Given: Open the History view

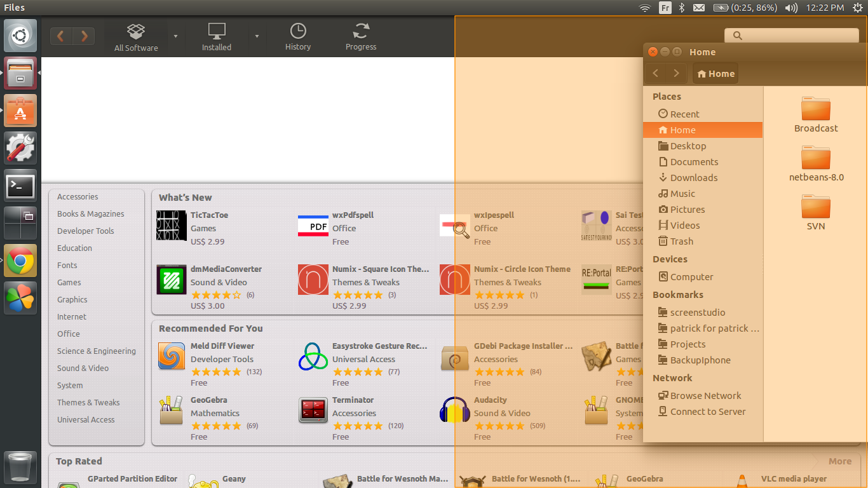Looking at the screenshot, I should click(x=298, y=37).
